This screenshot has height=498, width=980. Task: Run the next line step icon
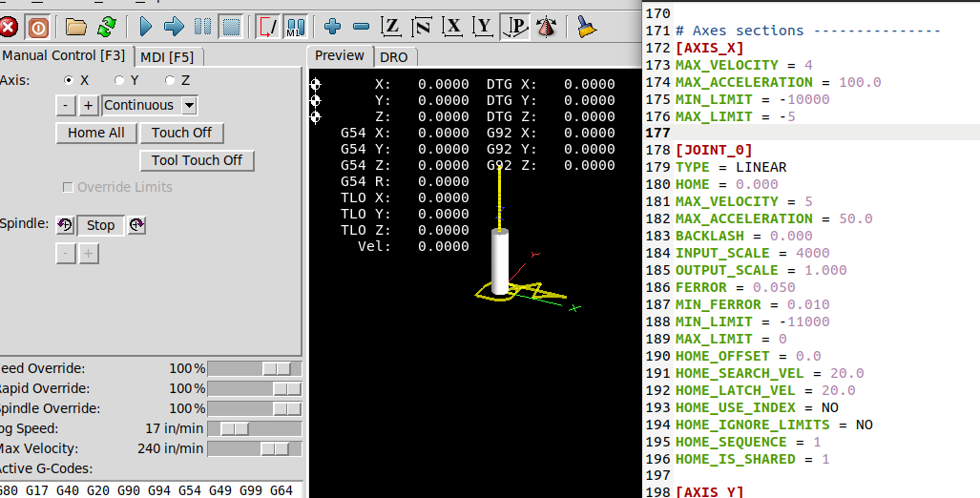click(174, 27)
